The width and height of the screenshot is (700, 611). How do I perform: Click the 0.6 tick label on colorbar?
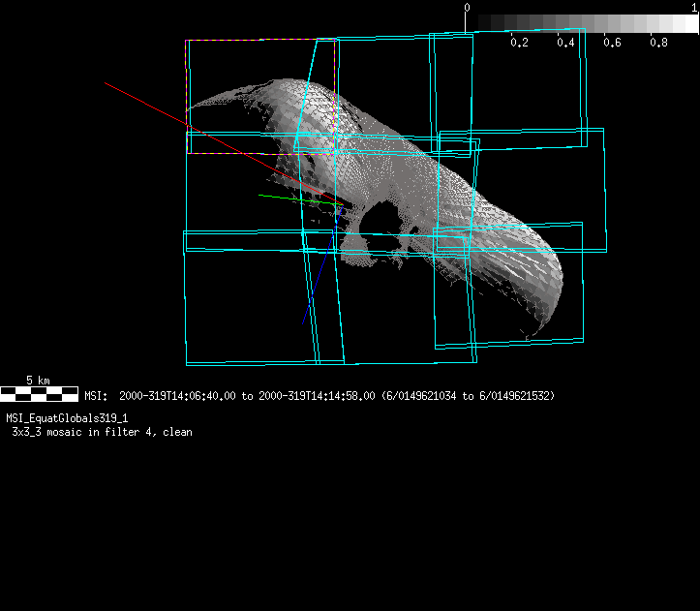click(612, 43)
